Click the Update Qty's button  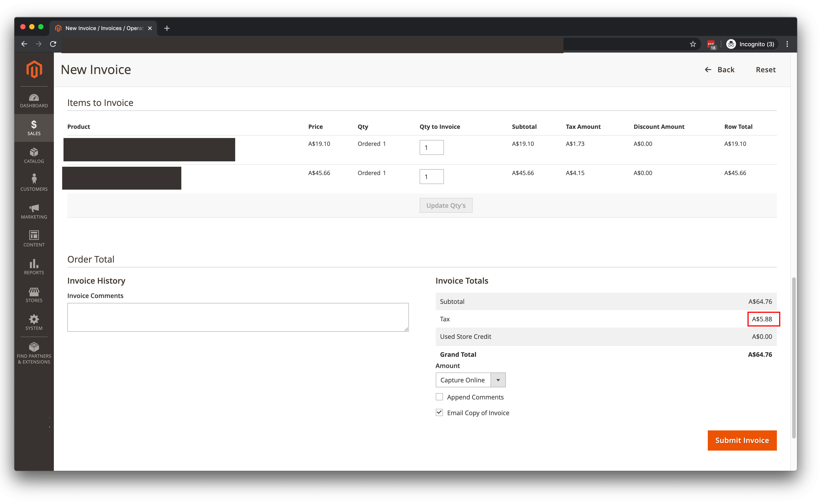(x=446, y=205)
